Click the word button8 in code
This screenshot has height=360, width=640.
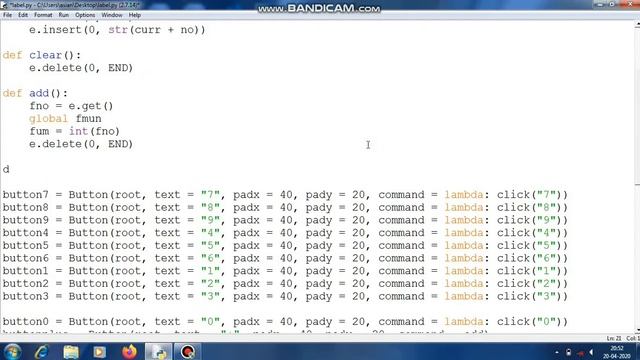point(25,207)
